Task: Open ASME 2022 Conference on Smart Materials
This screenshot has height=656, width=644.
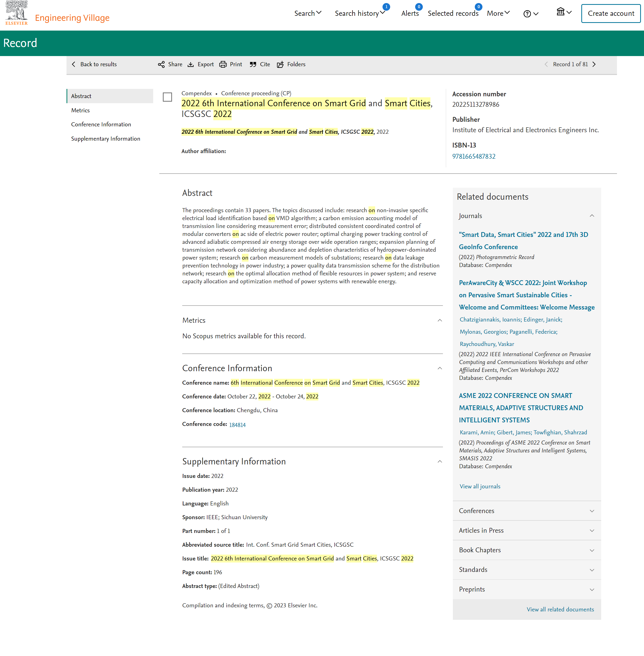Action: click(x=521, y=408)
